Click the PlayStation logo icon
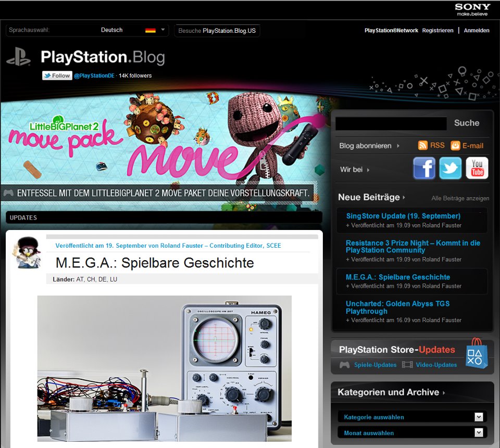 pyautogui.click(x=18, y=57)
